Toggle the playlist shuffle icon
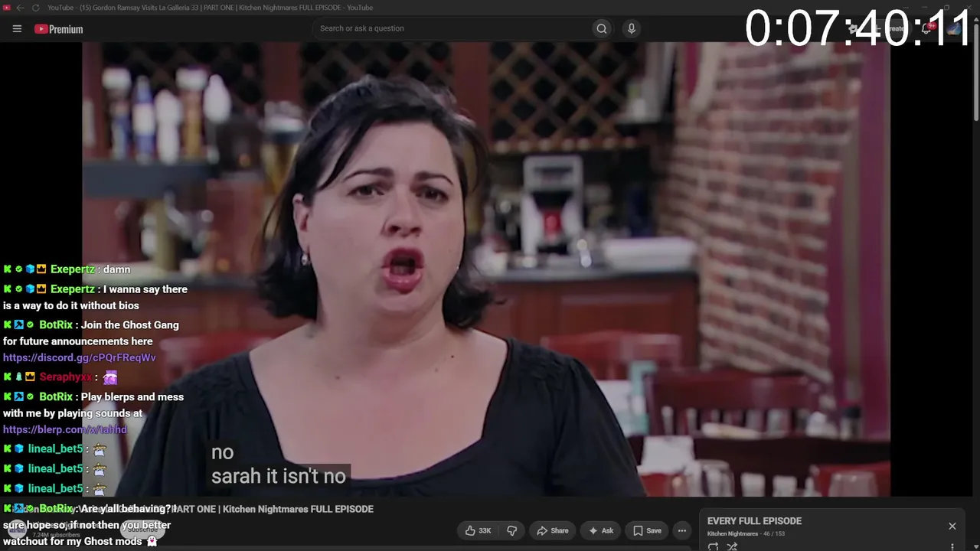The width and height of the screenshot is (980, 551). click(x=732, y=546)
